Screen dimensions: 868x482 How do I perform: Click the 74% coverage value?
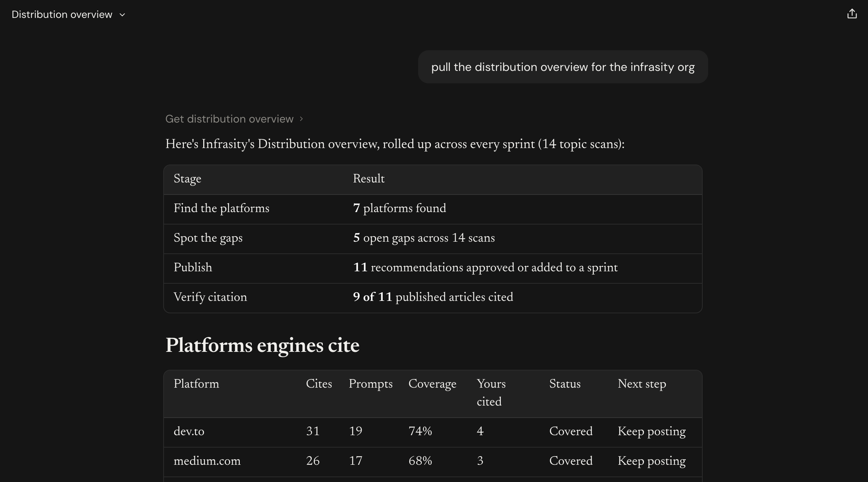coord(420,431)
